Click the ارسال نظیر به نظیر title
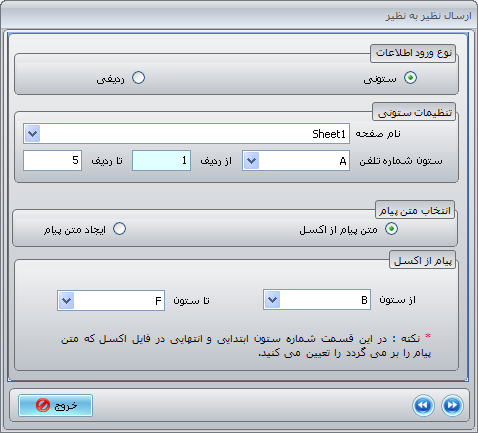478x433 pixels. 429,16
